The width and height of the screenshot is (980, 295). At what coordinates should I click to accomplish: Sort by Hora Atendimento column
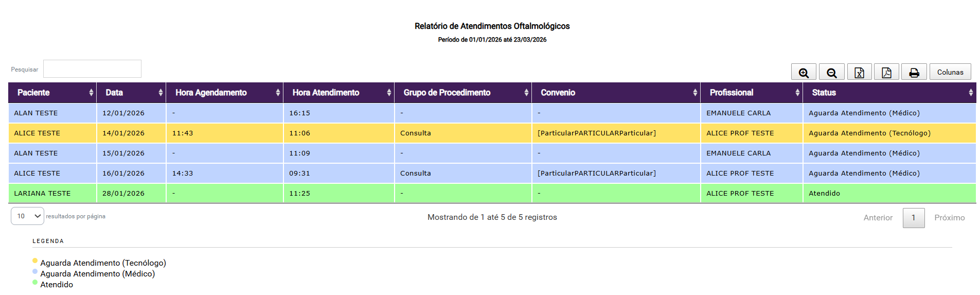(339, 93)
